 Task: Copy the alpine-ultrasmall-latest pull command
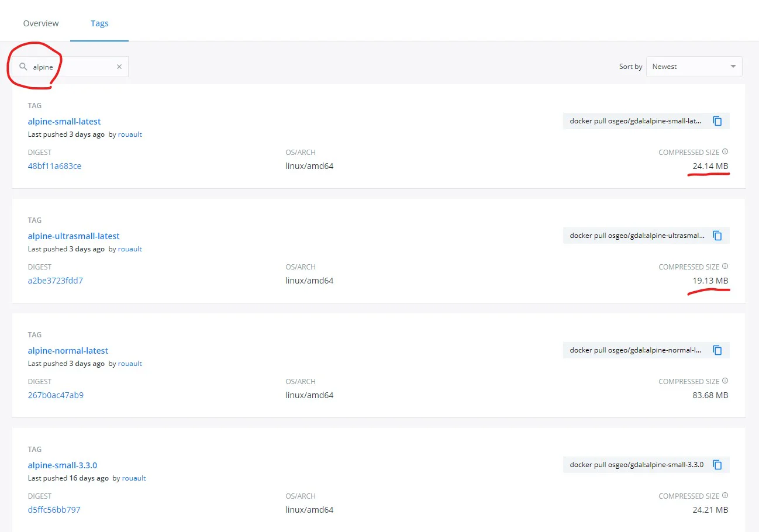[x=717, y=236]
